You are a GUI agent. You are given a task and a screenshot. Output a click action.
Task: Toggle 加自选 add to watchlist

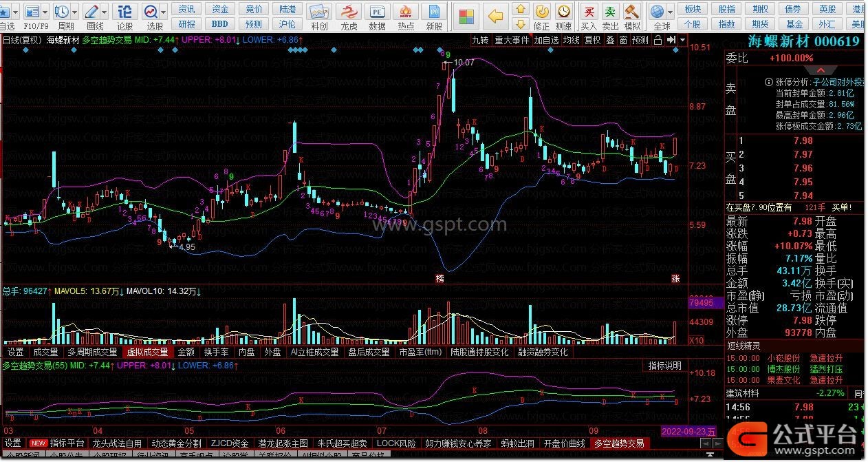coord(546,40)
